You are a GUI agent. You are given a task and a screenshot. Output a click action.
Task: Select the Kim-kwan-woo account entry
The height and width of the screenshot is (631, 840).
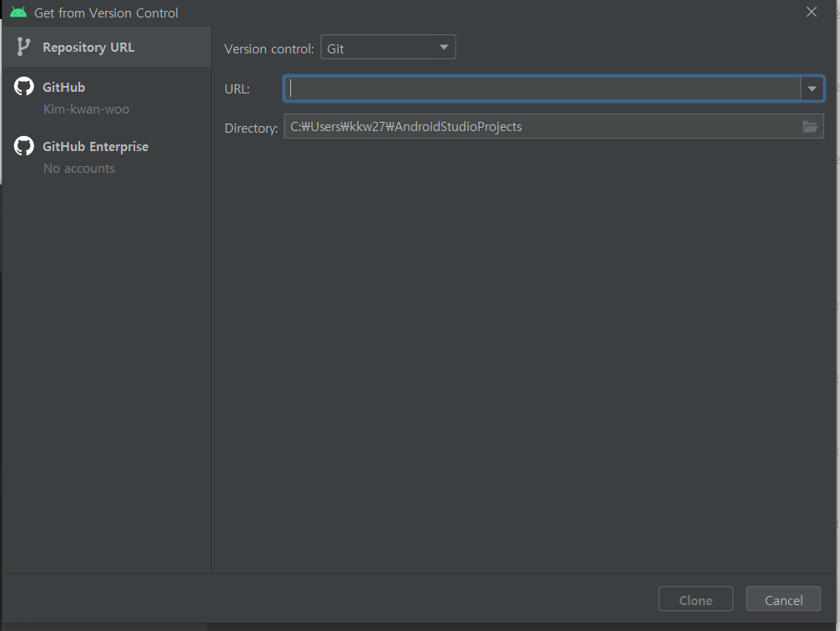[86, 109]
